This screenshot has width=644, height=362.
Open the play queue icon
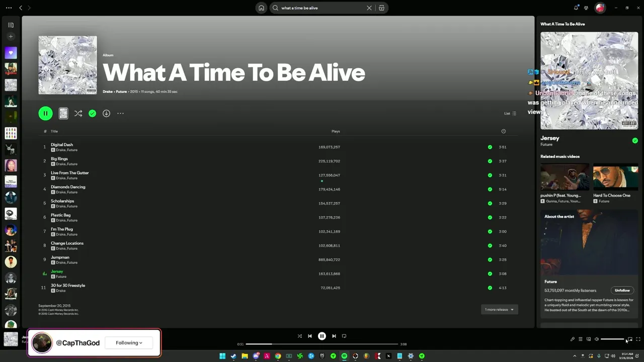[x=580, y=339]
